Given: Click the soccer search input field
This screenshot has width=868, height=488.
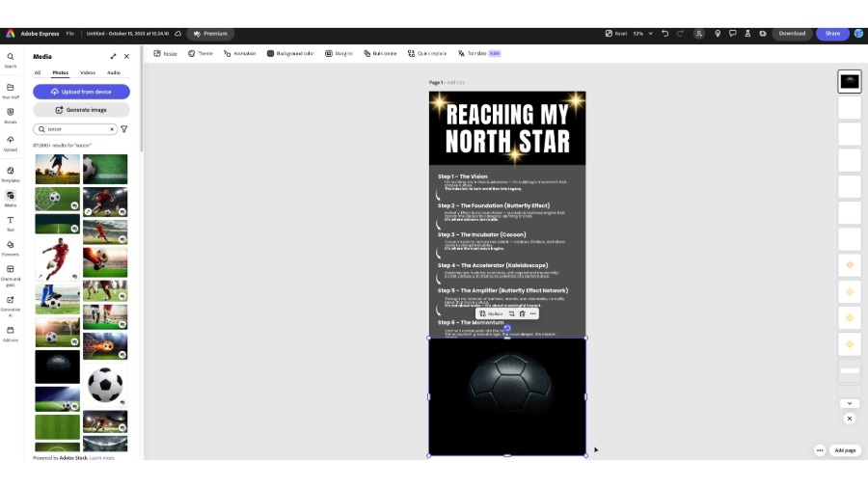Looking at the screenshot, I should click(75, 129).
